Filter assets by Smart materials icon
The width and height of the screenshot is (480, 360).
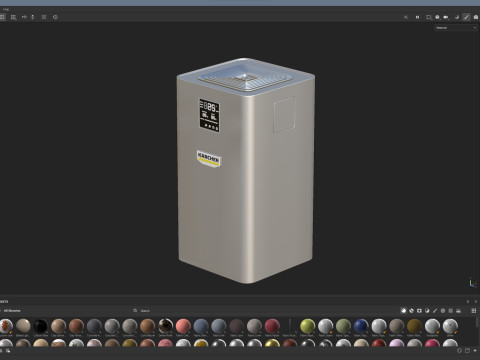point(411,311)
